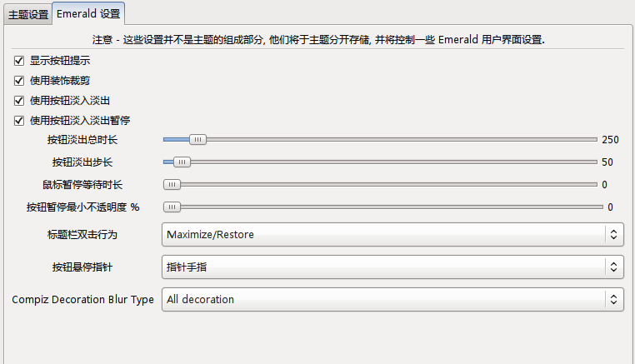Click the arrow icon of 指针手指 combo
The width and height of the screenshot is (635, 364).
(613, 267)
